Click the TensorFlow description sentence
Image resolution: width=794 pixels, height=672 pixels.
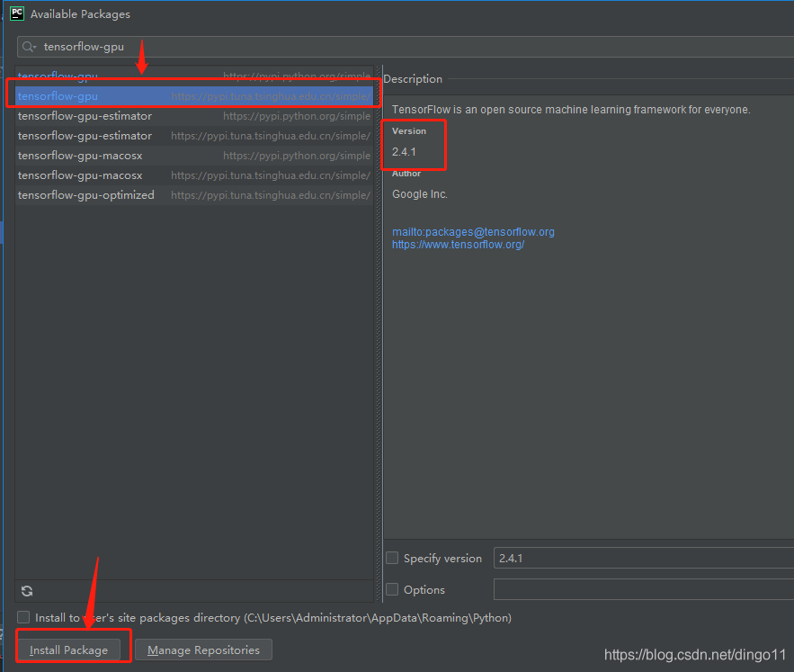coord(571,110)
